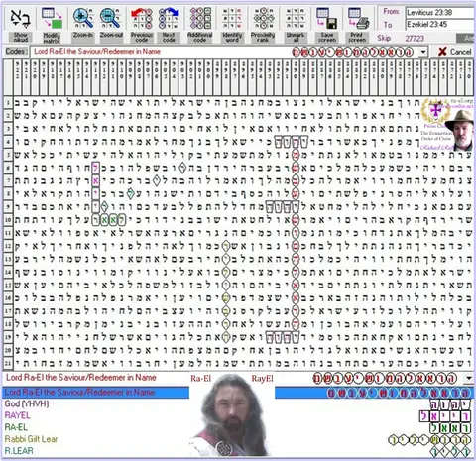Click the bearded man portrait thumbnail
Viewport: 476px width, 461px height.
tap(232, 415)
